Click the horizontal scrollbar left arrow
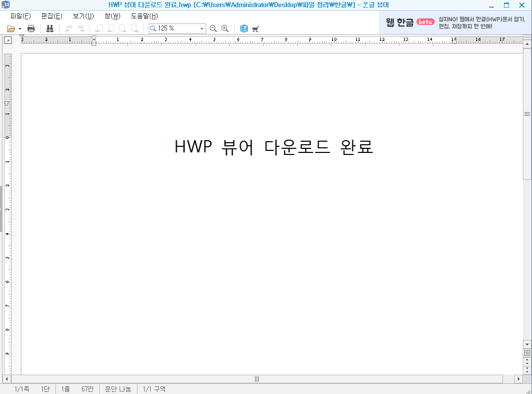 [x=7, y=379]
